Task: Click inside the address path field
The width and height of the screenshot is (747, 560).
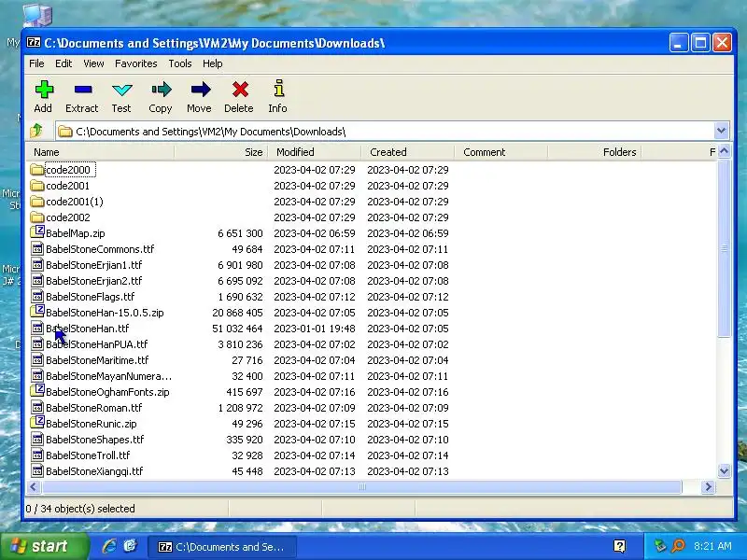Action: [386, 131]
